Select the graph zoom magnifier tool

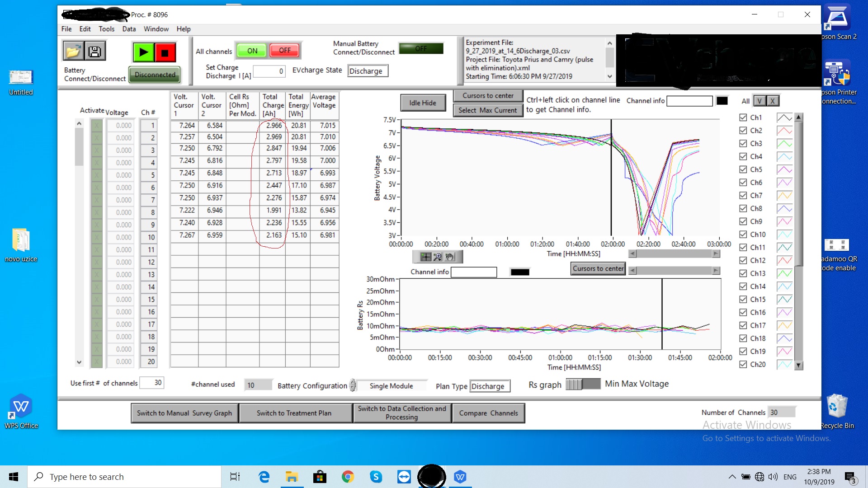pos(437,257)
